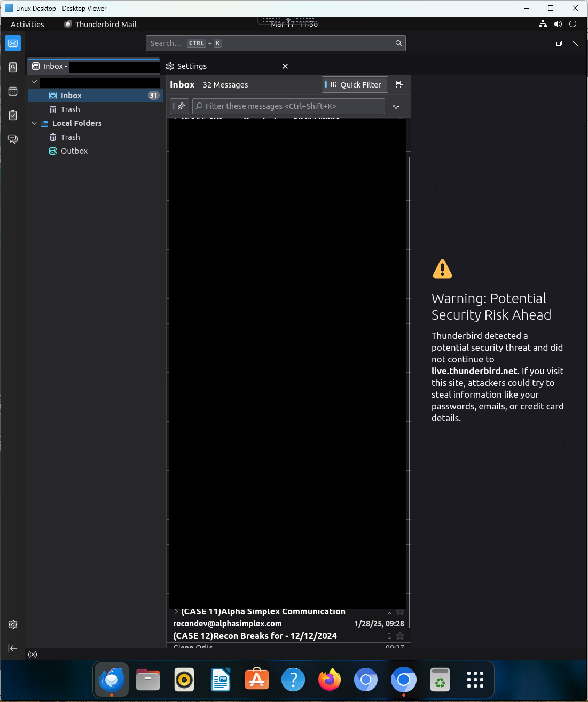588x702 pixels.
Task: Expand the CASE 11 Alpha Simplex thread
Action: click(x=176, y=612)
